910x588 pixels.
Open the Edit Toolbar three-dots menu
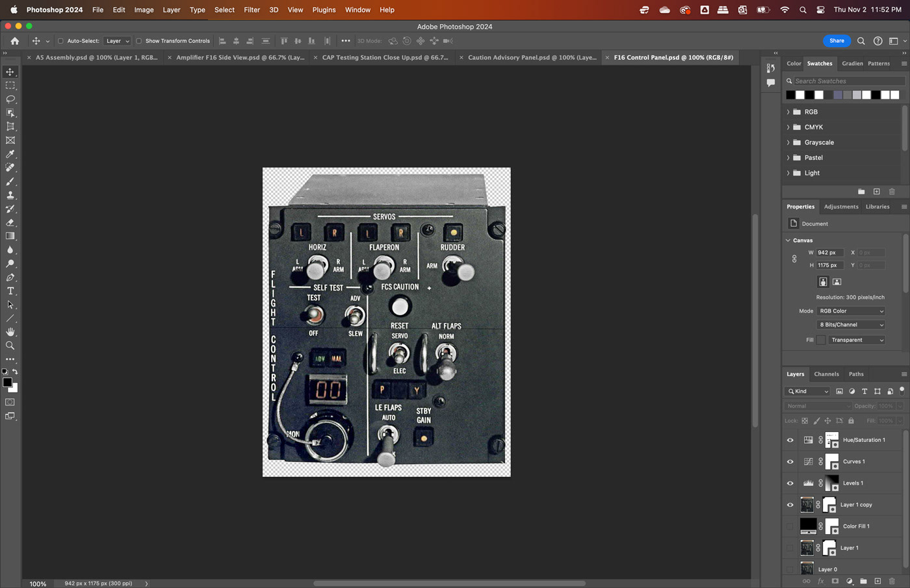(10, 359)
